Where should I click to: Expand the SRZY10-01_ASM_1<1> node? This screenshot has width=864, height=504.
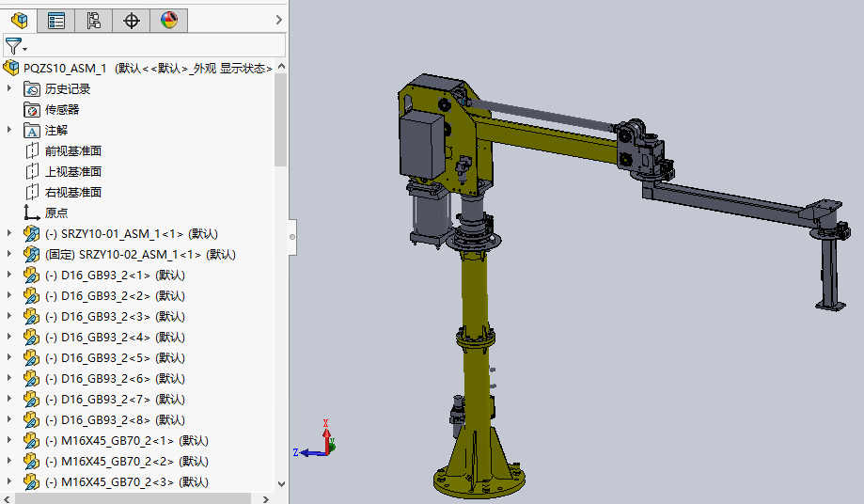8,233
